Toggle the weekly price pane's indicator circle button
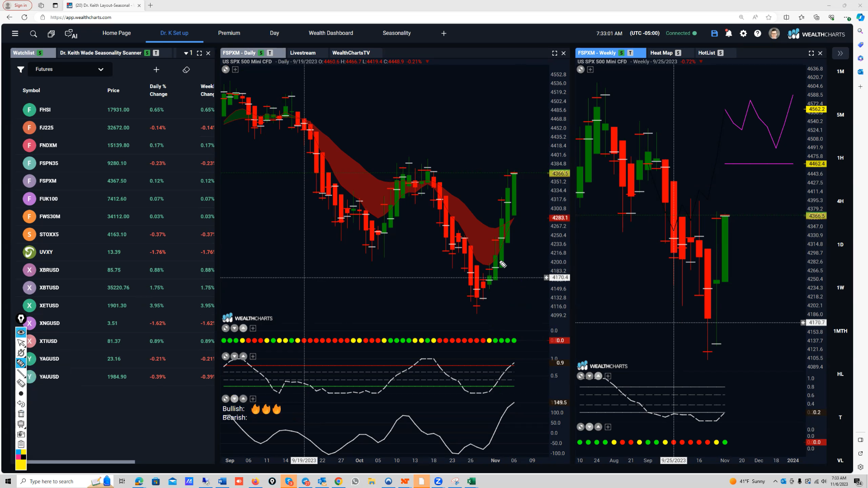The image size is (868, 488). (581, 70)
